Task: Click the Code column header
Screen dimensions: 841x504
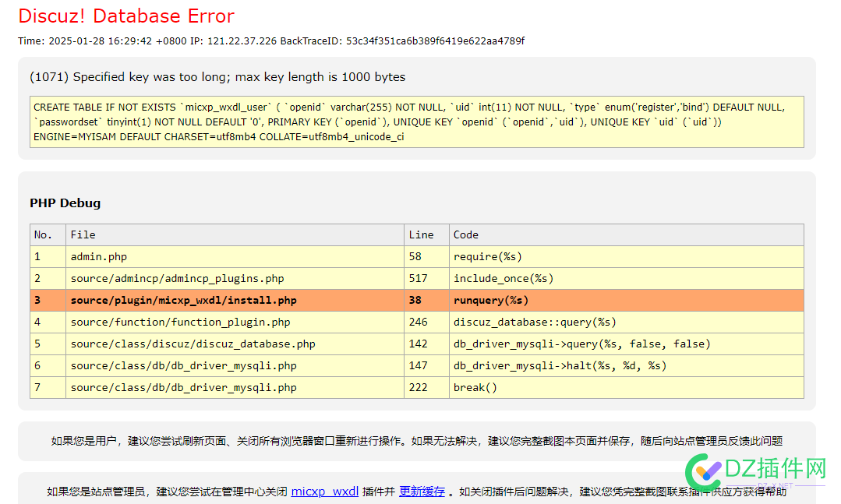Action: pos(627,234)
